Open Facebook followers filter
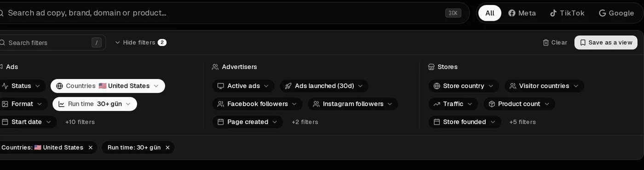Screen dimensions: 644x170 pos(257,104)
